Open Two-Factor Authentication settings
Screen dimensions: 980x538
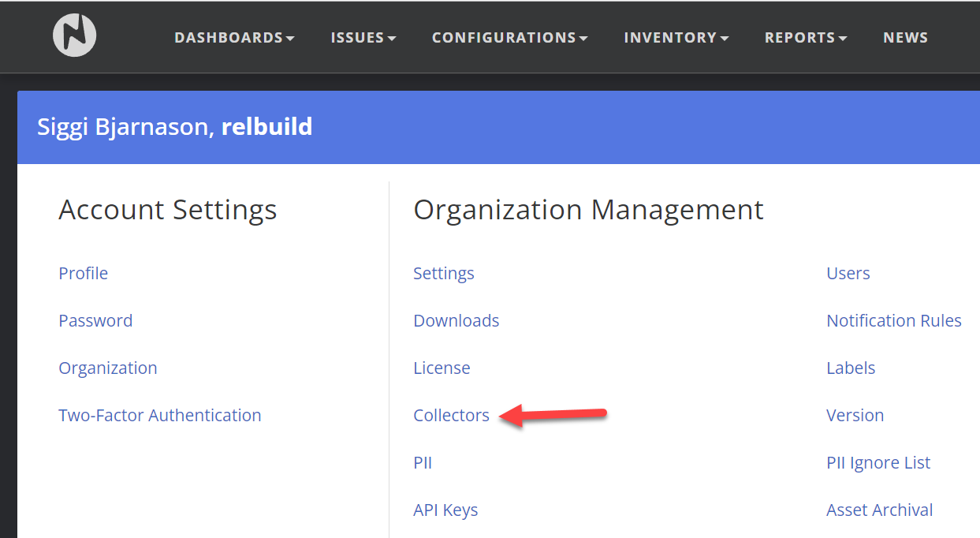[x=159, y=416]
